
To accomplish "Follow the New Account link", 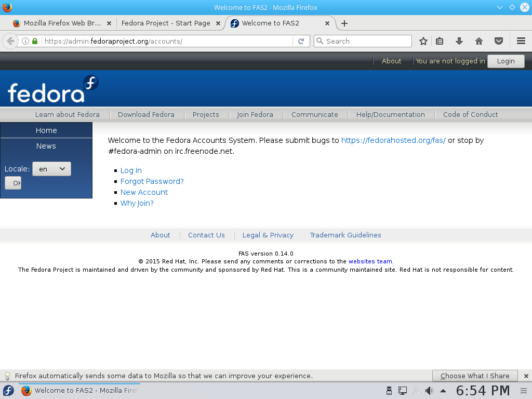I will click(x=144, y=192).
